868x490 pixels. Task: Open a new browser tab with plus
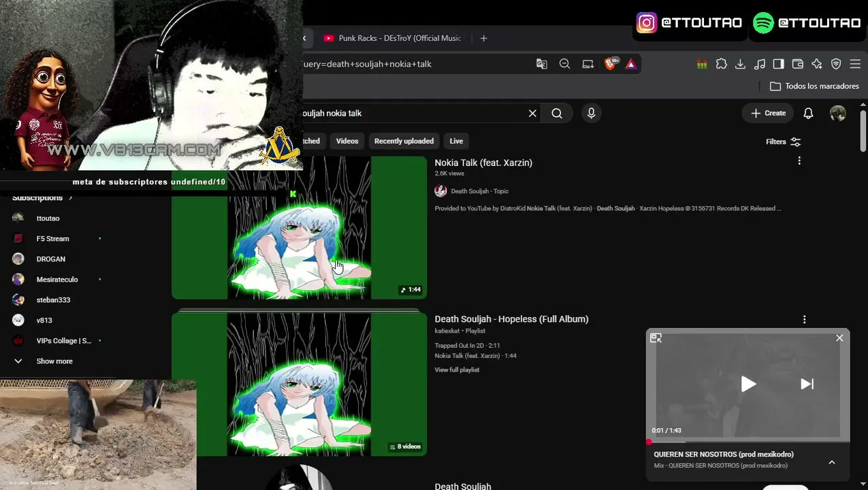tap(483, 38)
